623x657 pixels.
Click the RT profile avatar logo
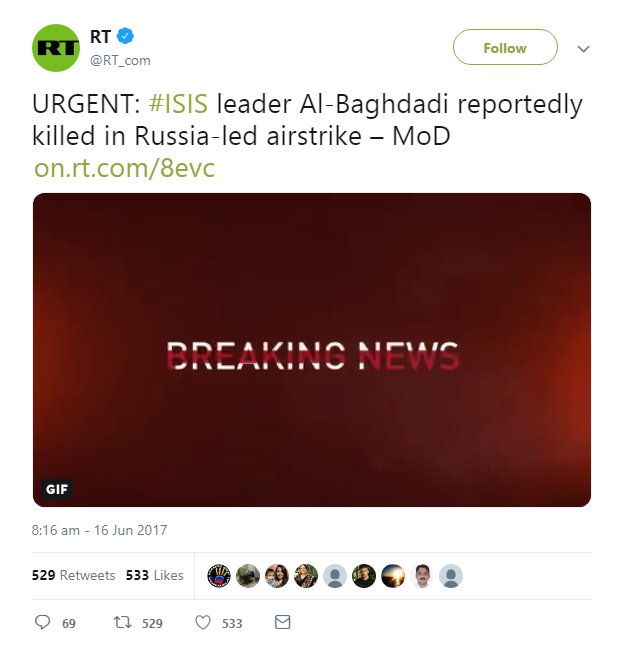coord(57,48)
